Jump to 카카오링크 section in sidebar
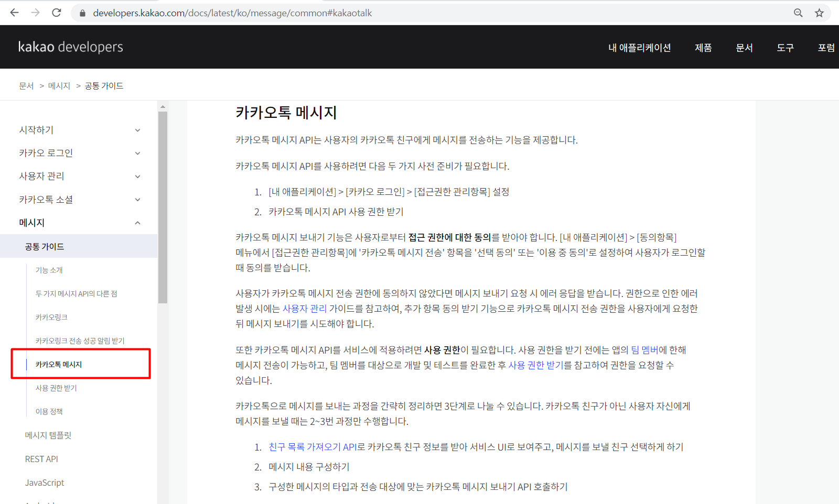Screen dimensions: 839x504 pyautogui.click(x=51, y=317)
